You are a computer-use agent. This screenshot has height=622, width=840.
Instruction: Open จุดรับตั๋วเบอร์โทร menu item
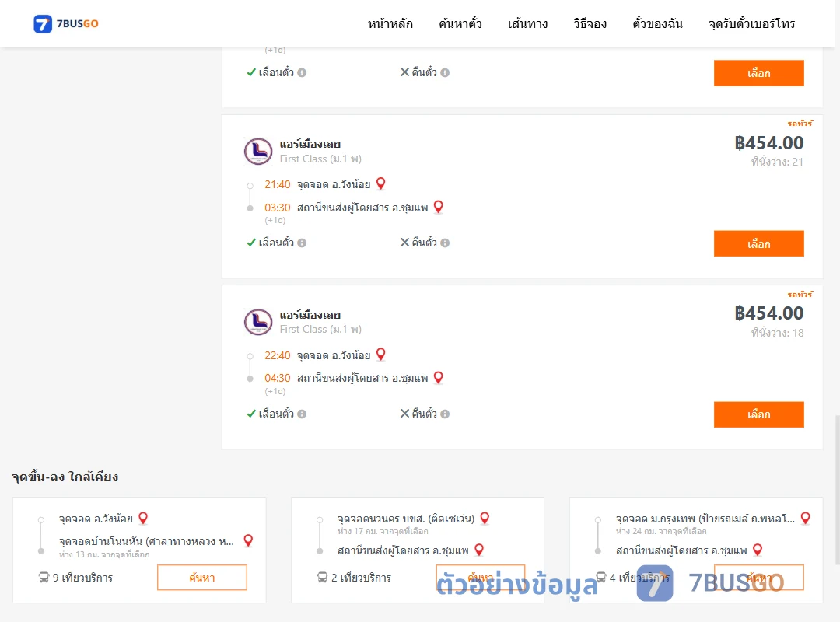click(x=751, y=23)
